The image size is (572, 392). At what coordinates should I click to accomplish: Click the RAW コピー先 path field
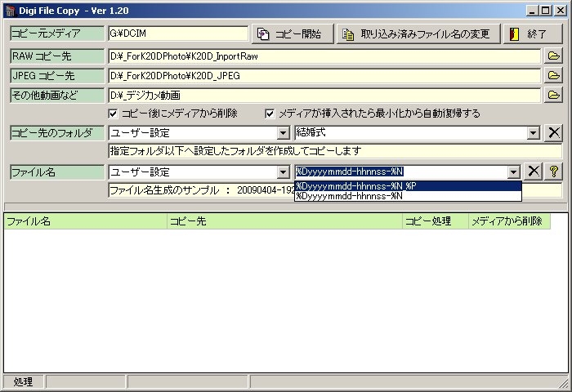point(324,56)
